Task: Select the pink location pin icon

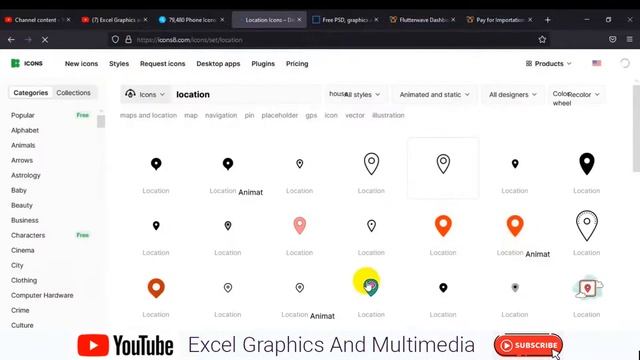Action: pos(300,226)
